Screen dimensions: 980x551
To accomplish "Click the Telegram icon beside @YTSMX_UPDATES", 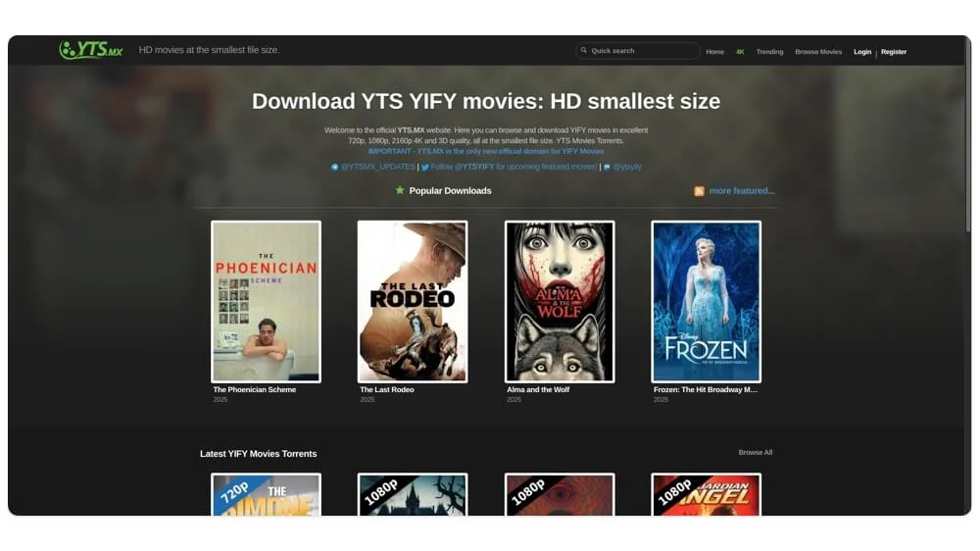I will (x=334, y=167).
